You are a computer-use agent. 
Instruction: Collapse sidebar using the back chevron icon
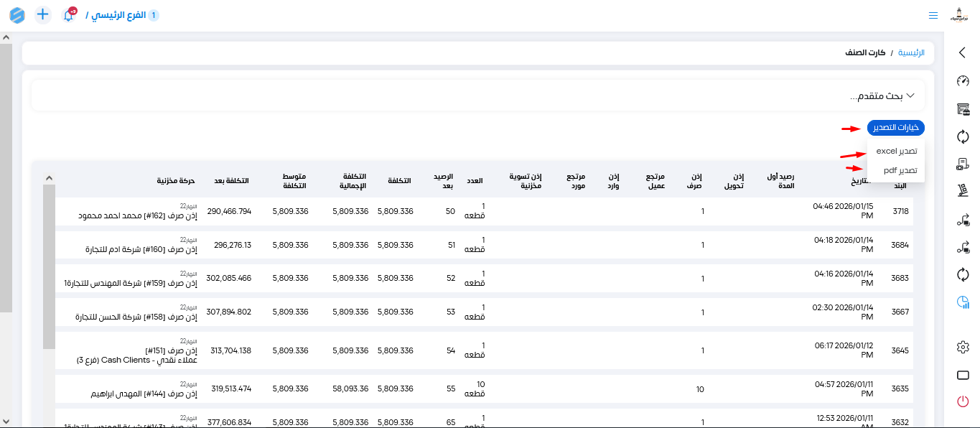click(x=963, y=52)
